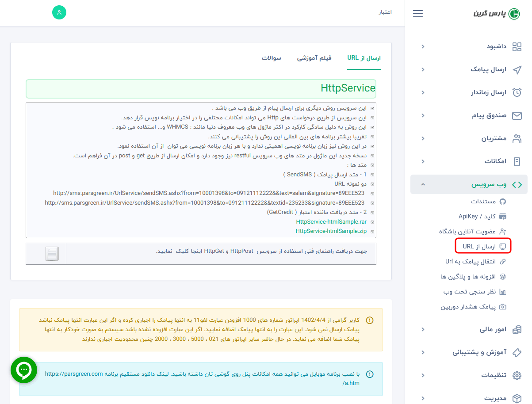This screenshot has width=532, height=404.
Task: Open the hamburger menu icon
Action: (x=417, y=14)
